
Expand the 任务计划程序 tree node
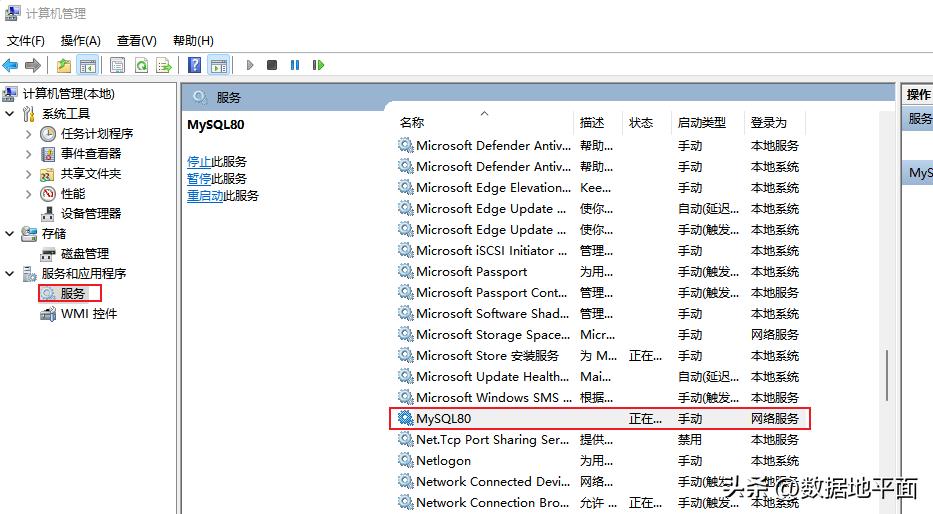pyautogui.click(x=28, y=134)
